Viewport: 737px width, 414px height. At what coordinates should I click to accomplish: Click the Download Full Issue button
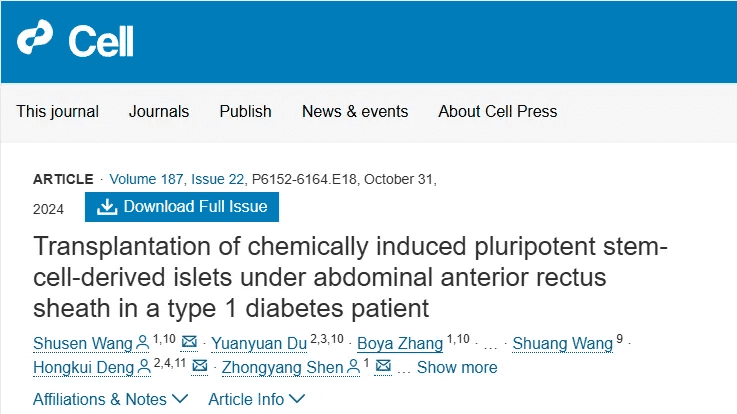pos(182,207)
